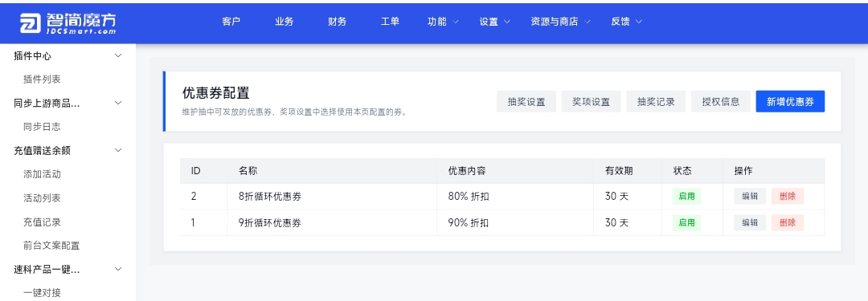Open 添加活动 in the sidebar
The image size is (868, 301).
42,174
